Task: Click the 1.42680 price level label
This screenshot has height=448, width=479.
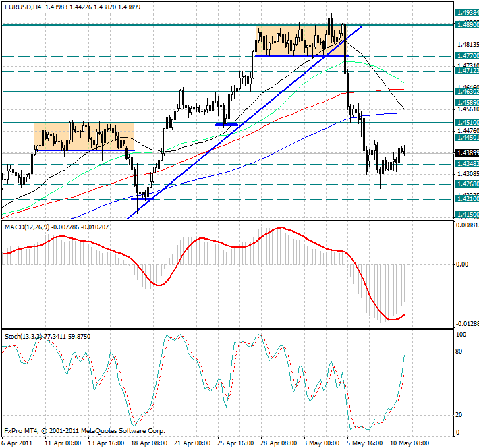Action: click(x=467, y=184)
